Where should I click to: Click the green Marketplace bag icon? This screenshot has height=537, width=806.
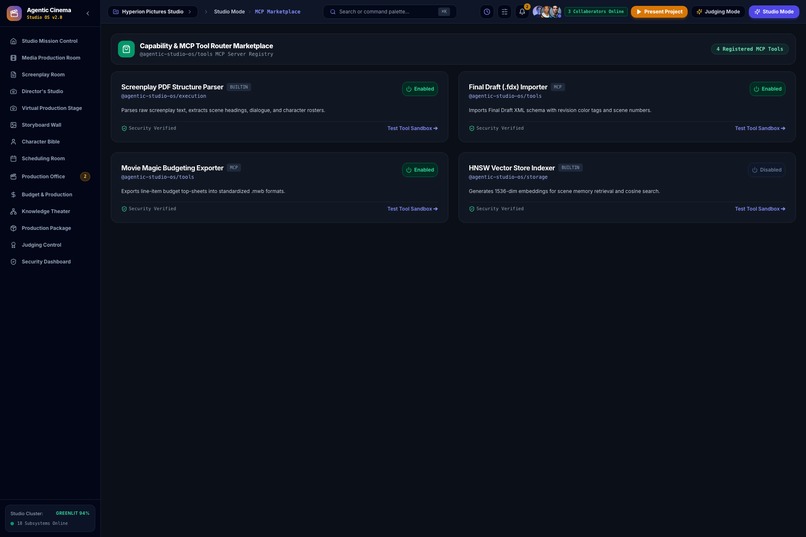[126, 49]
